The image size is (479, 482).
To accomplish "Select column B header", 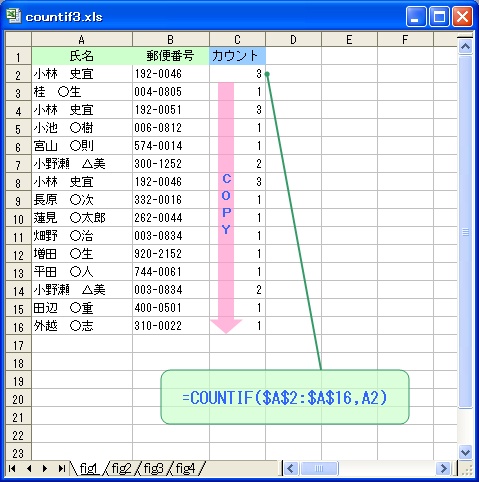I will coord(171,39).
